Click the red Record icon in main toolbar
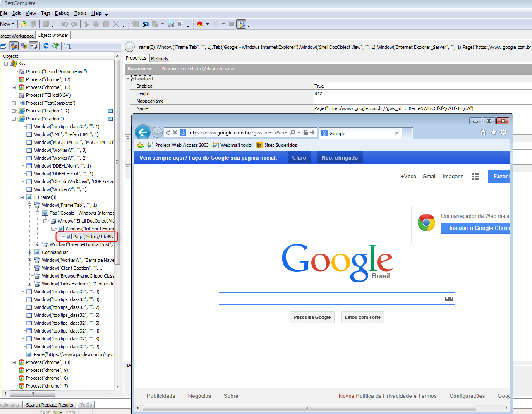Viewport: 532px width, 414px height. click(x=200, y=24)
